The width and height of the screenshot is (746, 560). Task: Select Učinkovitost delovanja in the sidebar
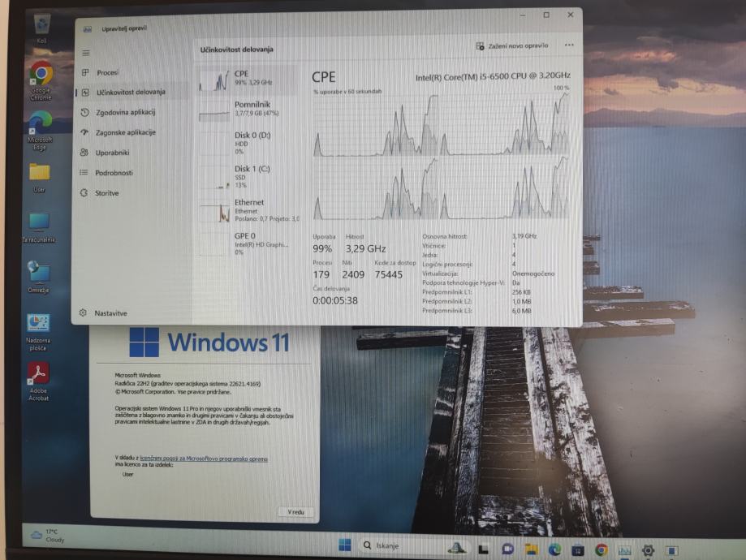pos(131,93)
